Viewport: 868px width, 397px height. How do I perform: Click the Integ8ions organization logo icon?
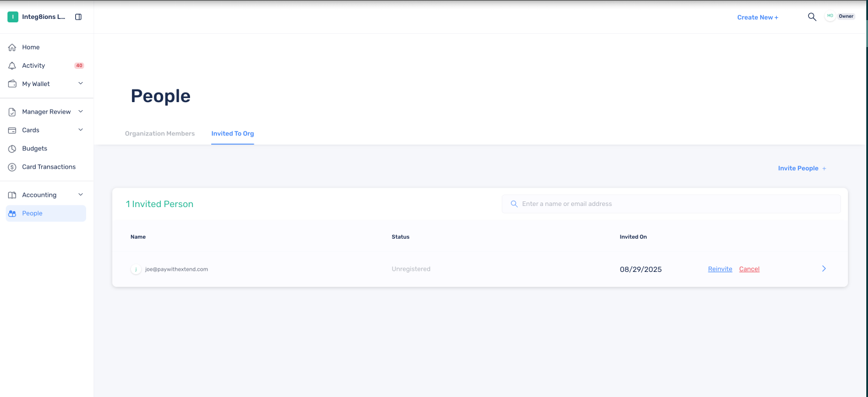[13, 17]
